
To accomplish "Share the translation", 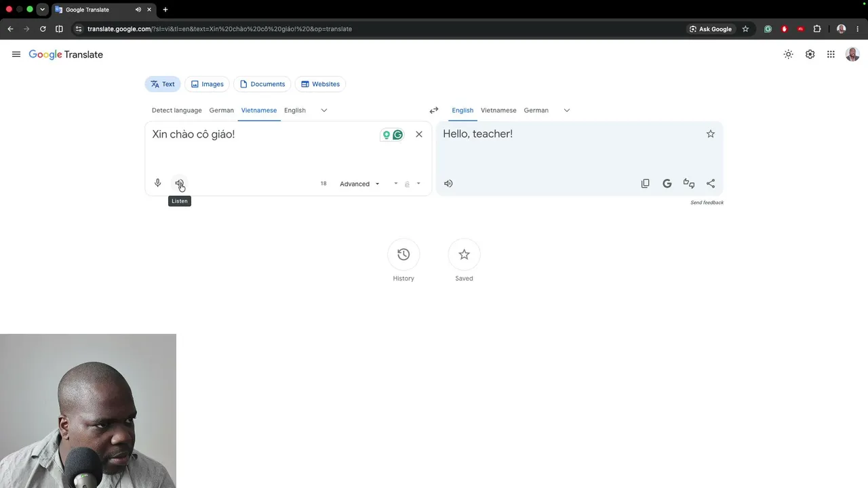I will [711, 183].
